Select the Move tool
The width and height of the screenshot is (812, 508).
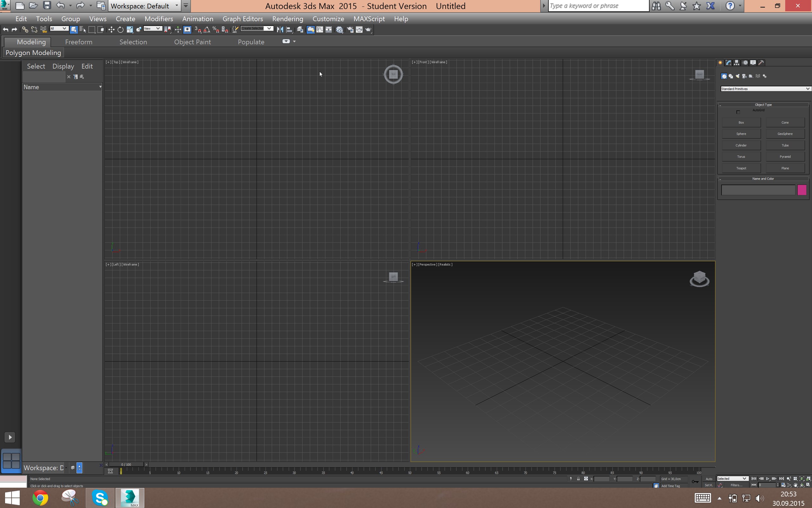[x=111, y=30]
